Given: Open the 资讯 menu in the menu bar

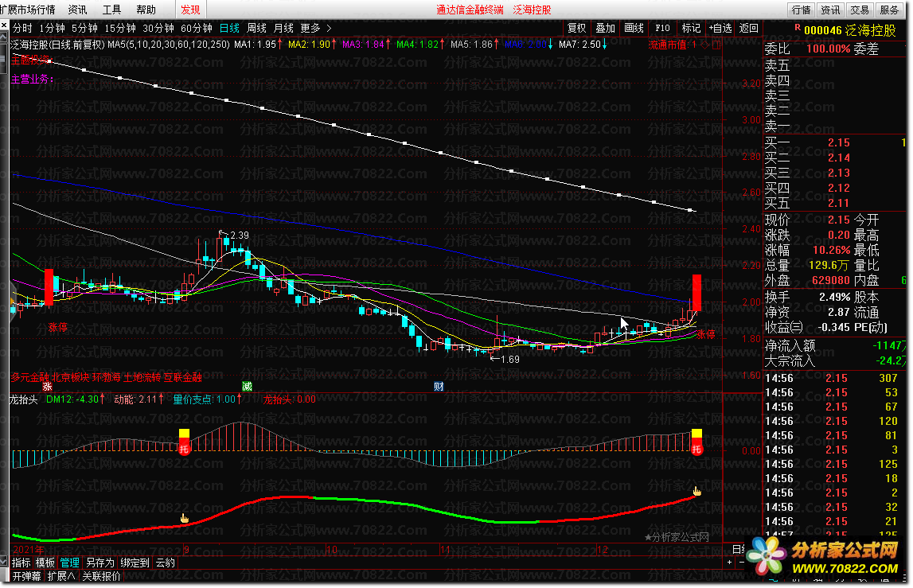Looking at the screenshot, I should tap(77, 10).
